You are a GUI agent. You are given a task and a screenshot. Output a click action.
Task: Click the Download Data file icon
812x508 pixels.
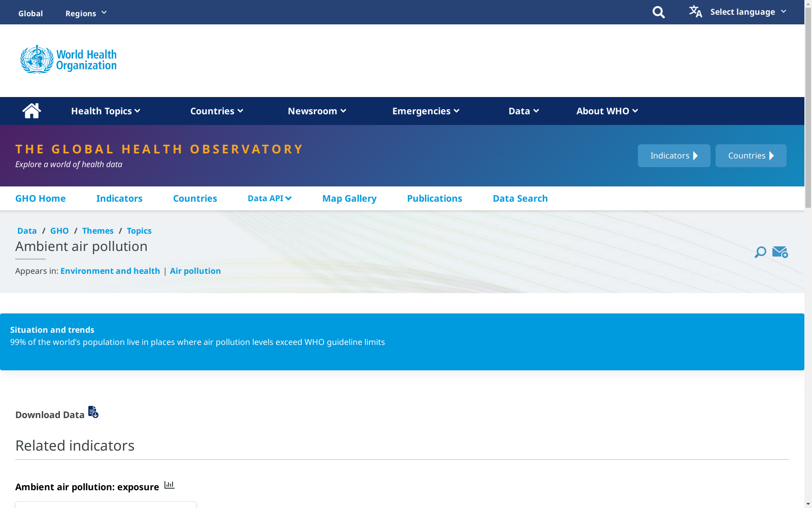[x=93, y=411]
